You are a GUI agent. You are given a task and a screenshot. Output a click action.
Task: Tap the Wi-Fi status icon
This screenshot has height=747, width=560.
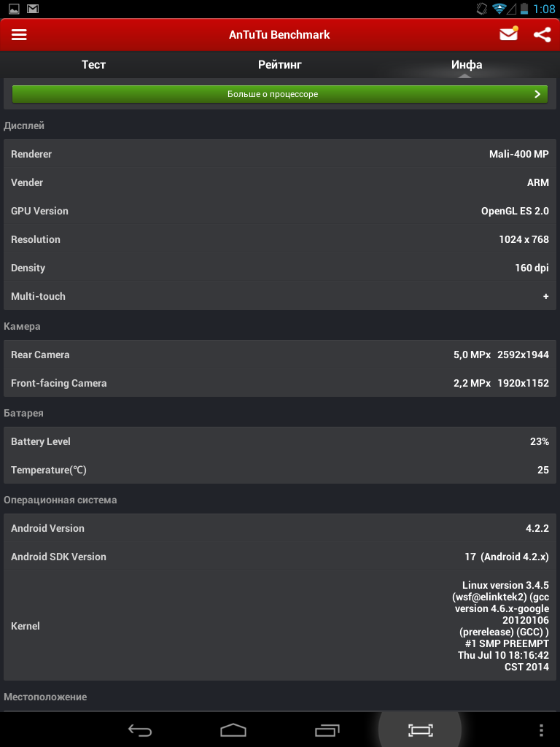point(499,8)
